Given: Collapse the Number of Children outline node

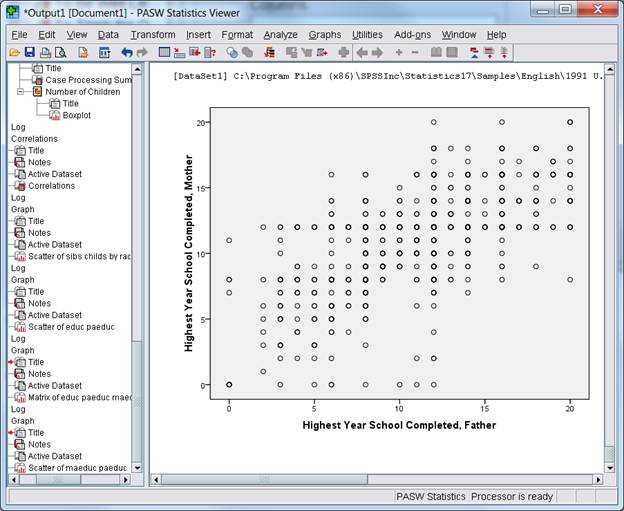Looking at the screenshot, I should coord(20,92).
